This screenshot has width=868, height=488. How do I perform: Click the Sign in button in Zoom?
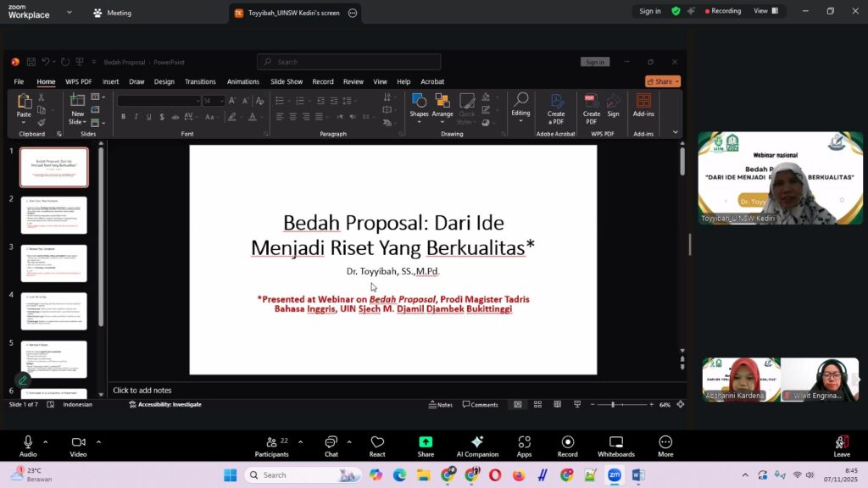click(650, 11)
